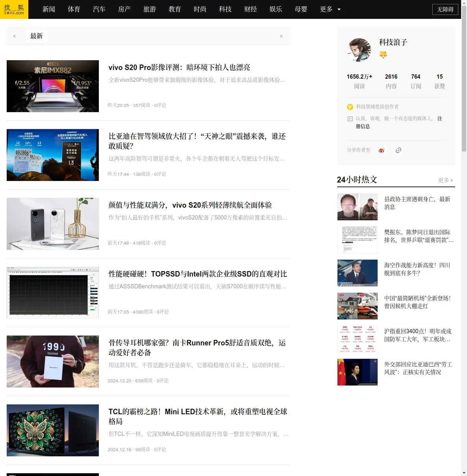Click the 15 获赞 stat

coord(440,81)
